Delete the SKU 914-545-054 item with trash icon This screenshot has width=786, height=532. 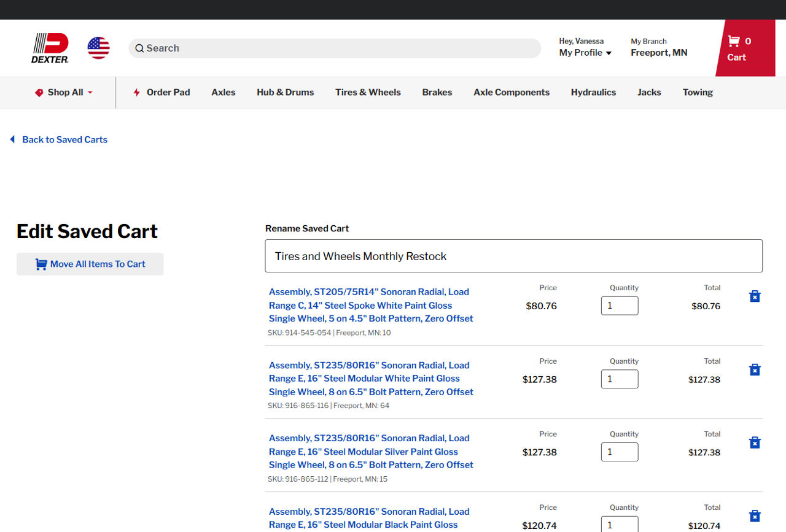click(x=755, y=296)
